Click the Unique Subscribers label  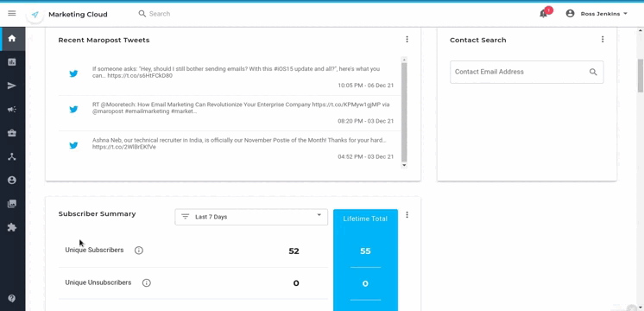point(94,250)
